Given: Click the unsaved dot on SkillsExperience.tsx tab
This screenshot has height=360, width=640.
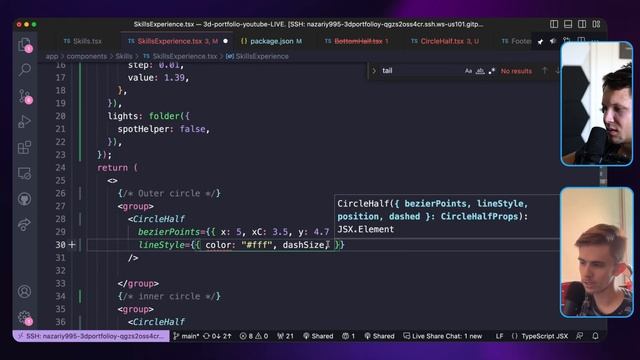Looking at the screenshot, I should tap(225, 41).
